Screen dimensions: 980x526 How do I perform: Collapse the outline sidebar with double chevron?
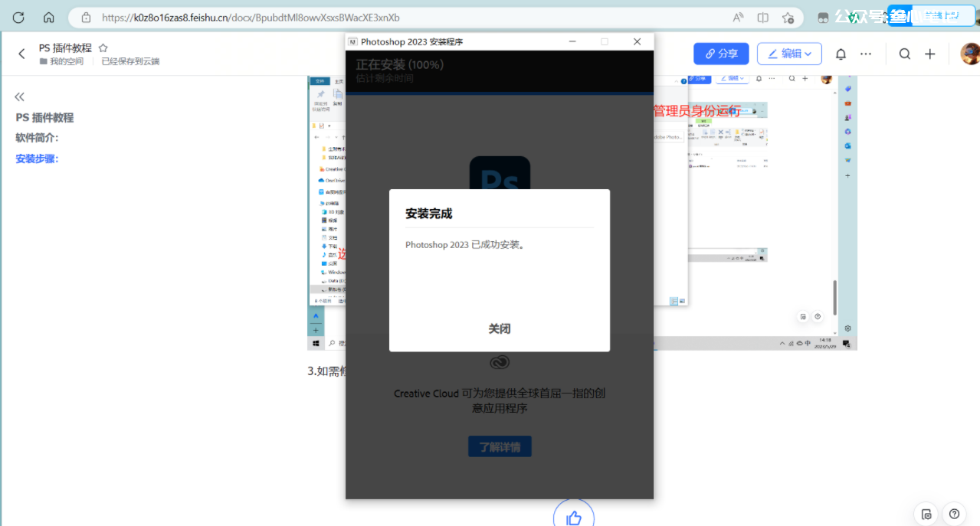pos(19,96)
